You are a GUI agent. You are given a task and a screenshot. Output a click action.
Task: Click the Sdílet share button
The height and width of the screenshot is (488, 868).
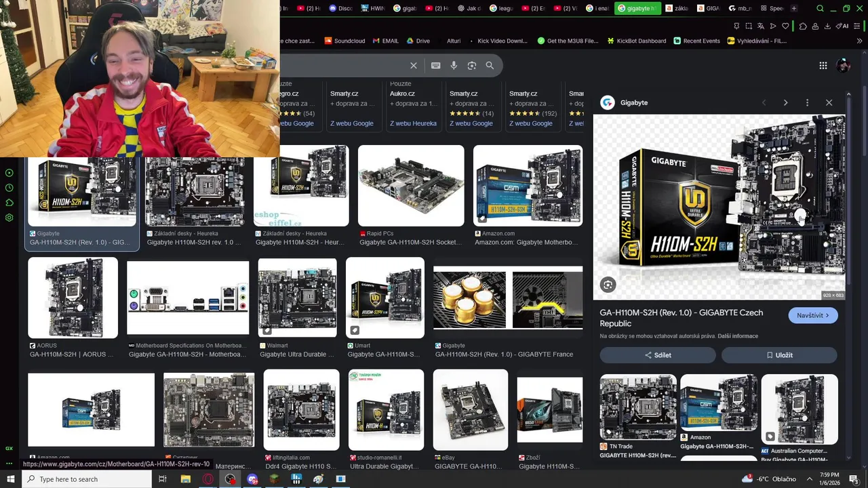(658, 355)
